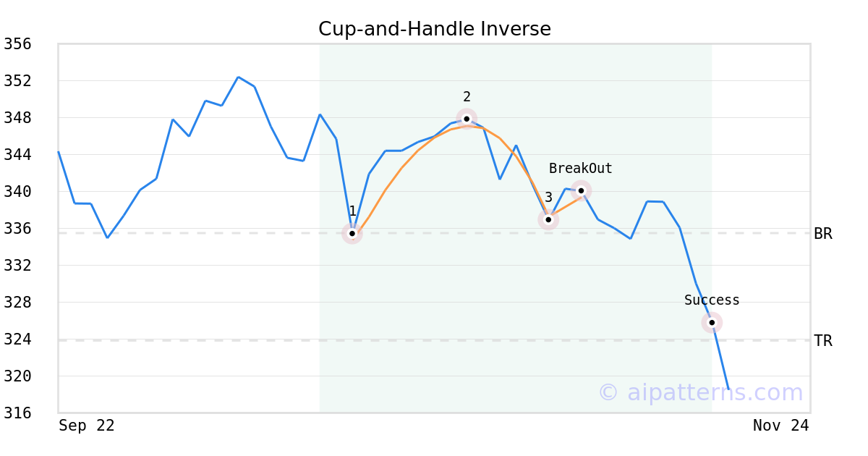Click the 324 y-axis tick label
Screen dimensions: 868x456
[17, 339]
